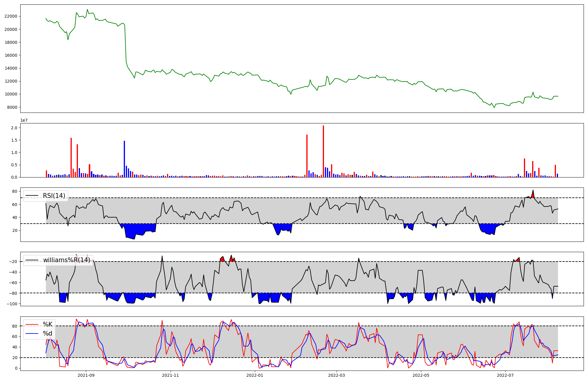The height and width of the screenshot is (382, 588).
Task: Click the red overbought RSI peak above 80
Action: tap(533, 194)
